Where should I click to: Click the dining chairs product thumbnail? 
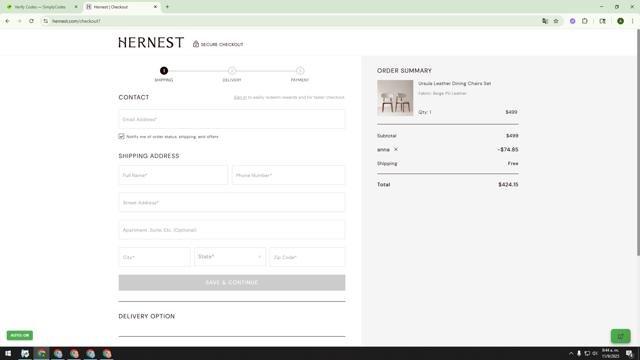[x=395, y=98]
